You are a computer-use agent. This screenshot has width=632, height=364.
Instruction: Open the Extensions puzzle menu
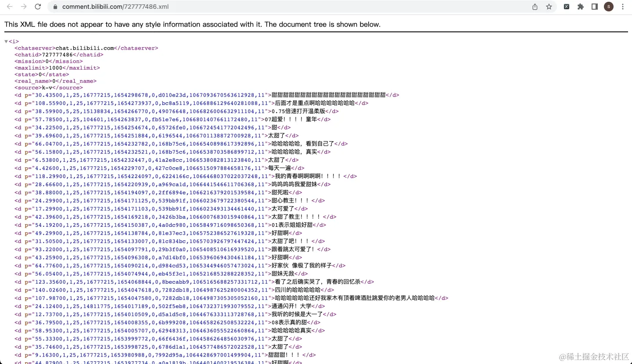[581, 7]
